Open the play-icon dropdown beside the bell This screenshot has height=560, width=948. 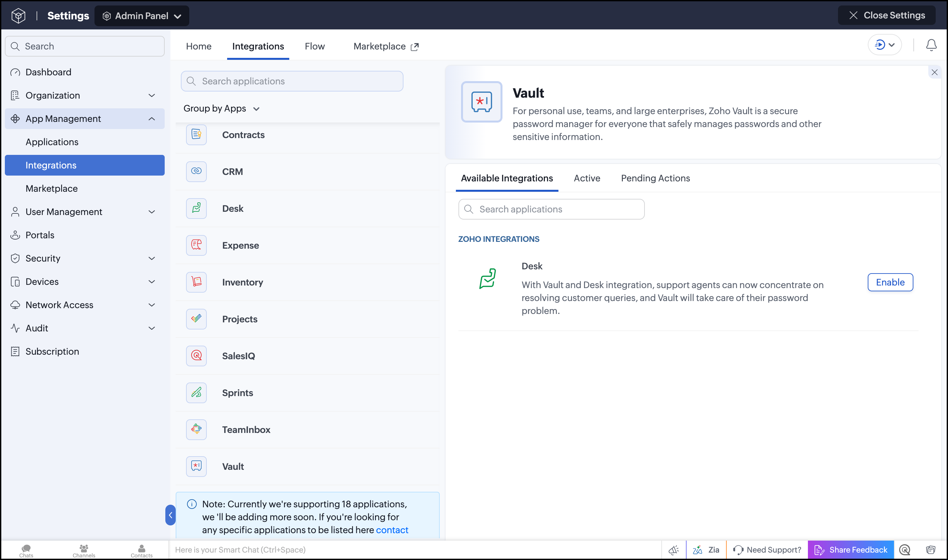(885, 45)
